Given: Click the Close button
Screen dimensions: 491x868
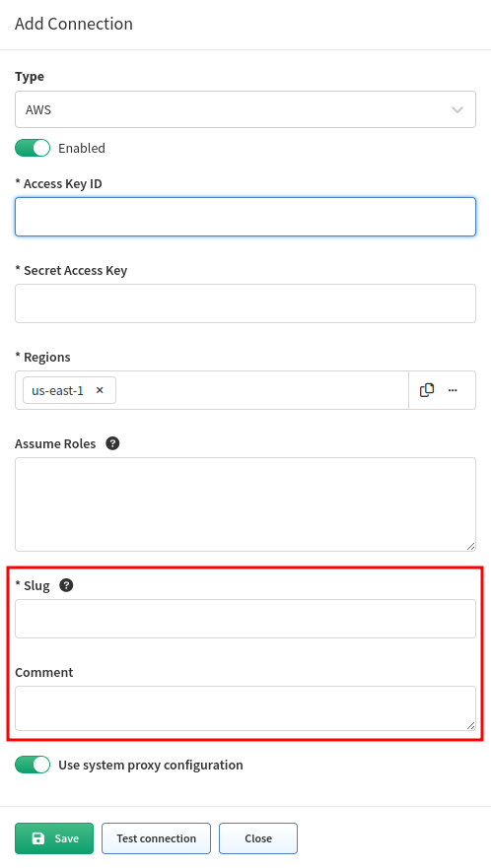Looking at the screenshot, I should click(x=258, y=838).
